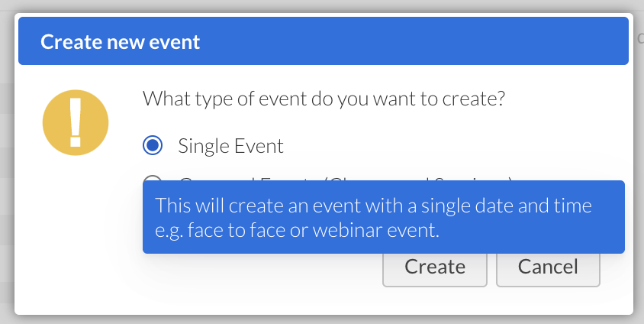Click the word event in the header title
This screenshot has width=644, height=324.
(175, 41)
